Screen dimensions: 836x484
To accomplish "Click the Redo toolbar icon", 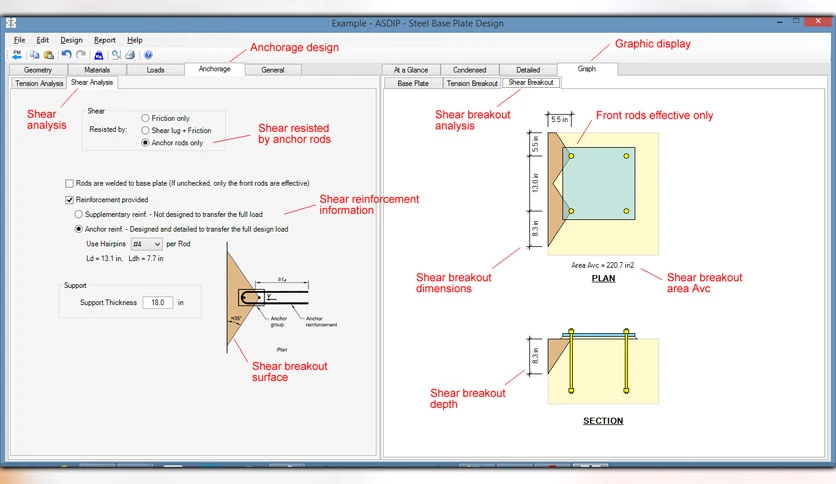I will (x=81, y=54).
